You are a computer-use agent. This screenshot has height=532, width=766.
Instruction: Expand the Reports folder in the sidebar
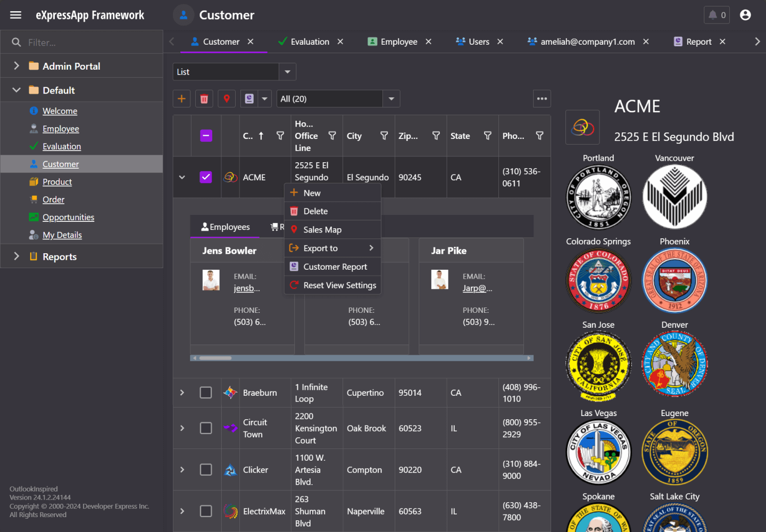click(16, 256)
